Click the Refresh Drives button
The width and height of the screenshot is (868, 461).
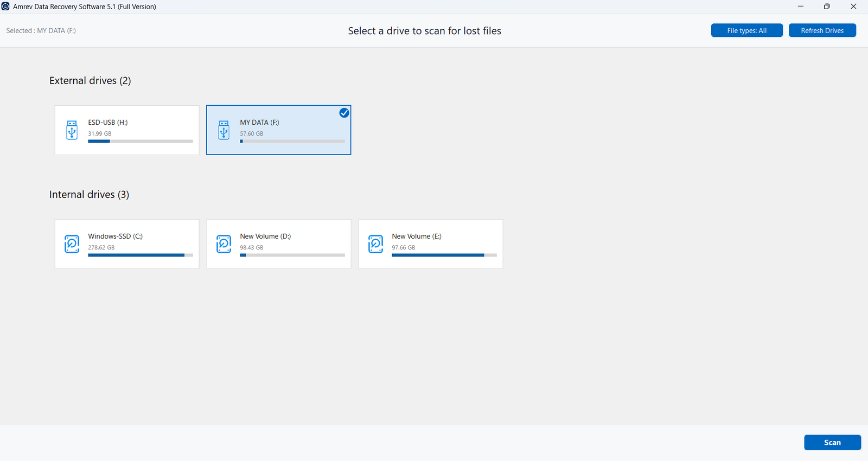coord(822,30)
